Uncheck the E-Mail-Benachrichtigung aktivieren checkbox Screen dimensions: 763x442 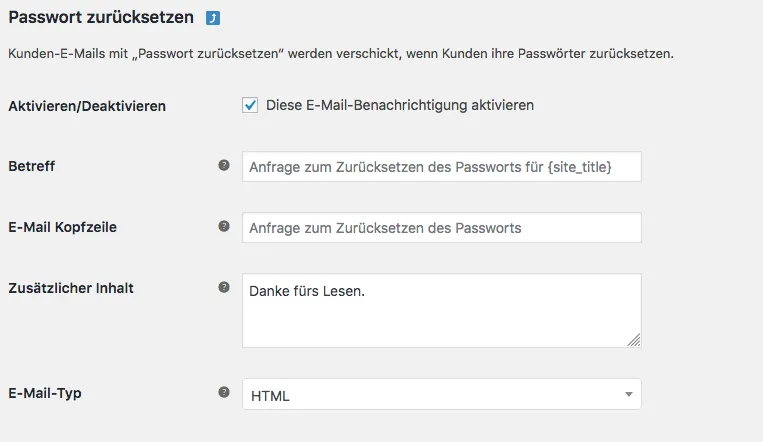tap(250, 105)
